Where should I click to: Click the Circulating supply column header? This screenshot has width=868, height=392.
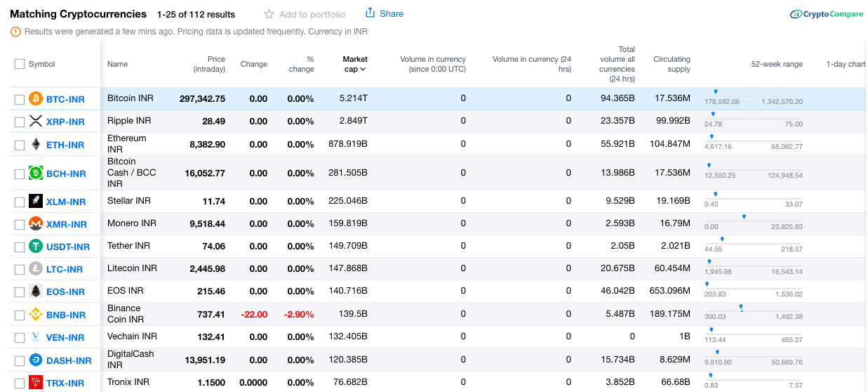coord(672,64)
